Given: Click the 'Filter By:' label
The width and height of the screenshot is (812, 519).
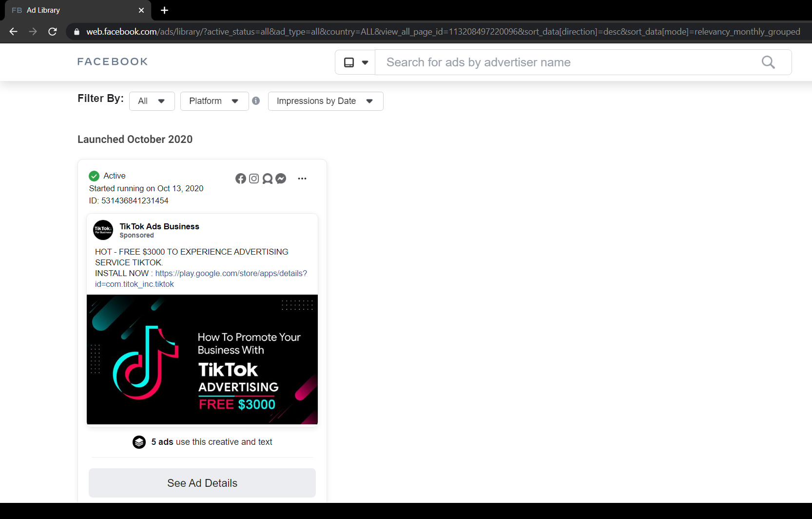Looking at the screenshot, I should 100,99.
